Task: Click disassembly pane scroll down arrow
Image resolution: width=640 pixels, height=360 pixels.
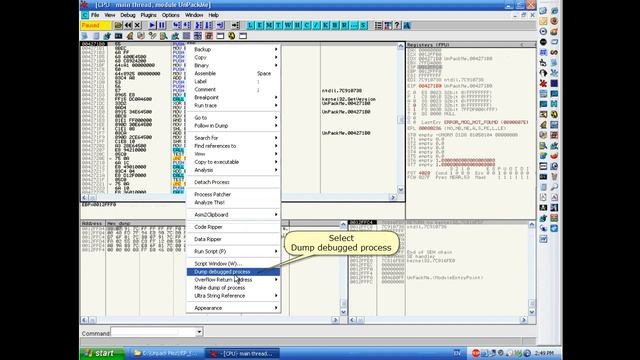Action: pos(400,190)
